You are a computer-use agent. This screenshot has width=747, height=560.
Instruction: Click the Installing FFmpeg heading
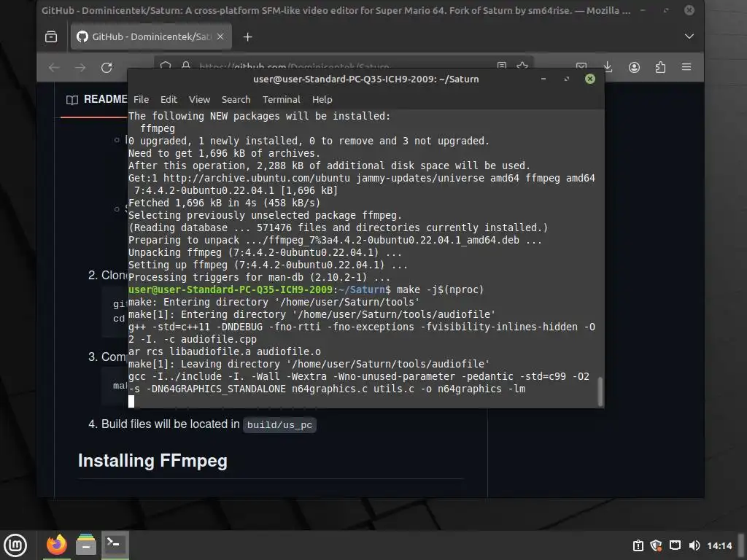[152, 461]
